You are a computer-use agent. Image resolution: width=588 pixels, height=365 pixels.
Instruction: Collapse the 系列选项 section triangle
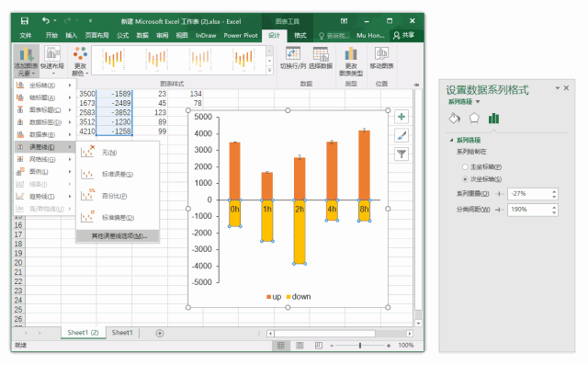[x=451, y=140]
